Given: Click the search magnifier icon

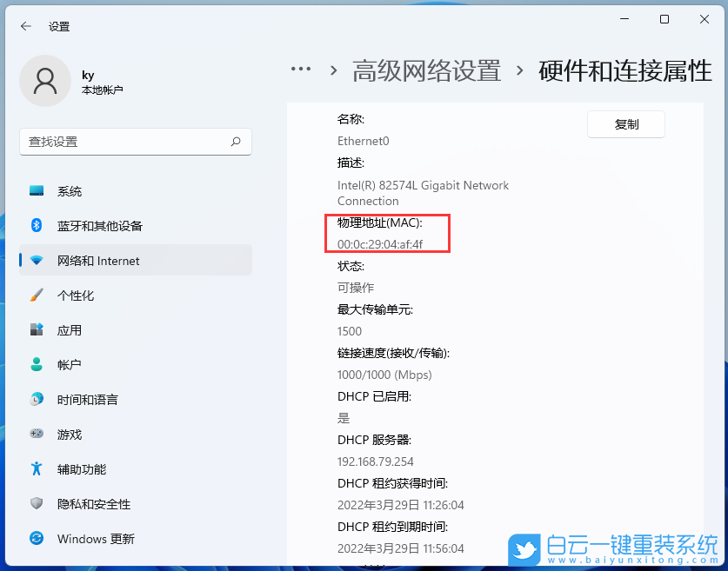Looking at the screenshot, I should coord(236,142).
